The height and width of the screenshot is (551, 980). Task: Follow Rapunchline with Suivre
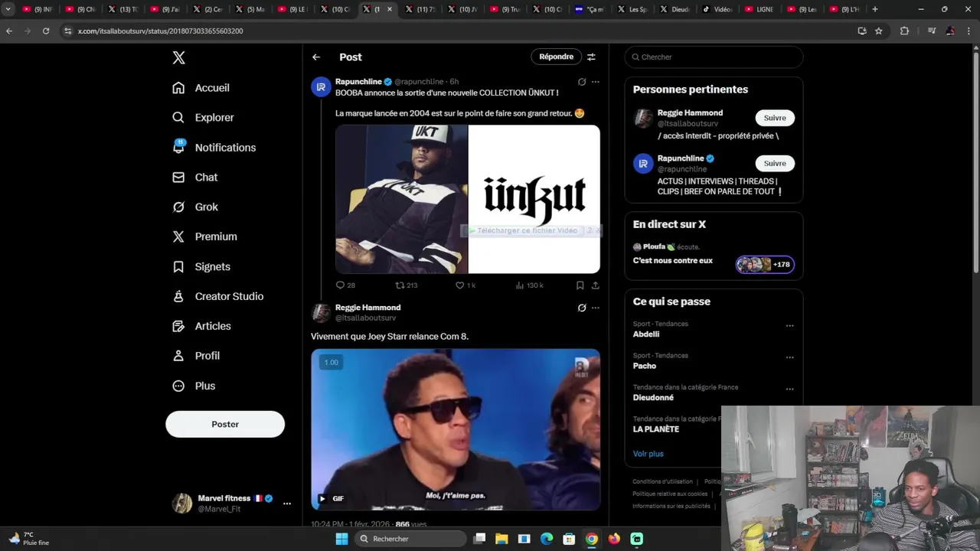[775, 163]
